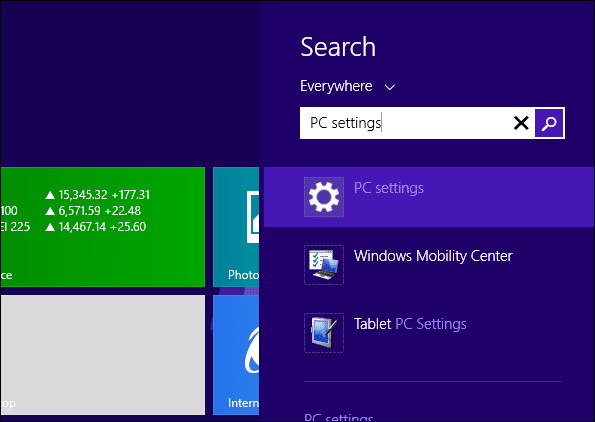Viewport: 595px width, 422px height.
Task: Click the 14,467.14 +25.60 stock line
Action: point(95,227)
